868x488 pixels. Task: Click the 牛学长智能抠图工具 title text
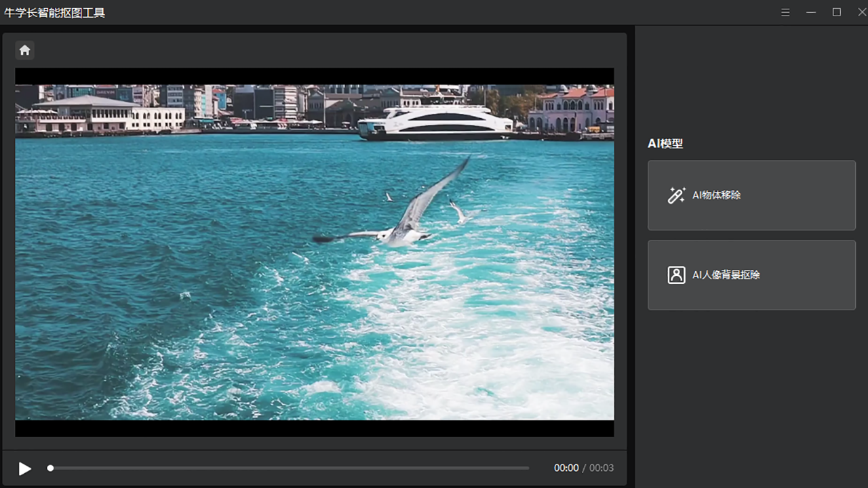[54, 13]
